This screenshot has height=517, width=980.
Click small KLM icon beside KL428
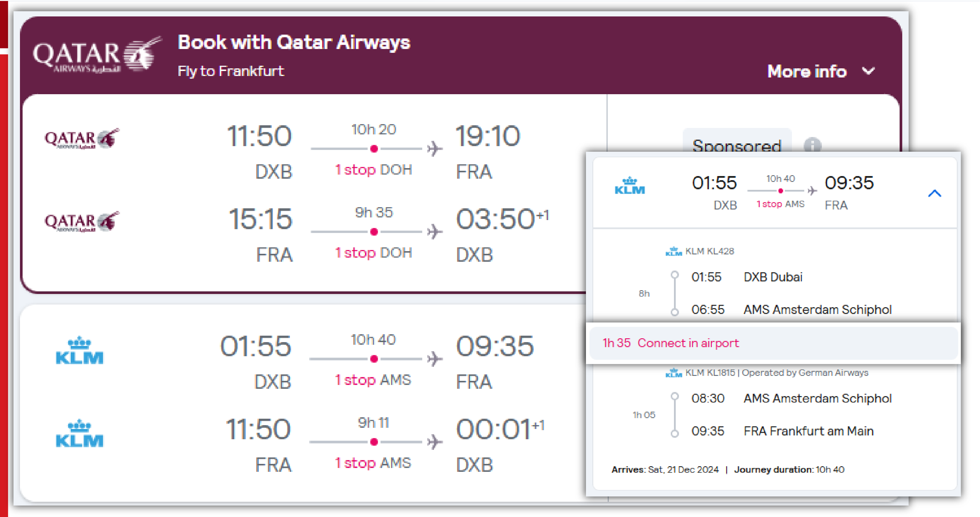click(673, 251)
